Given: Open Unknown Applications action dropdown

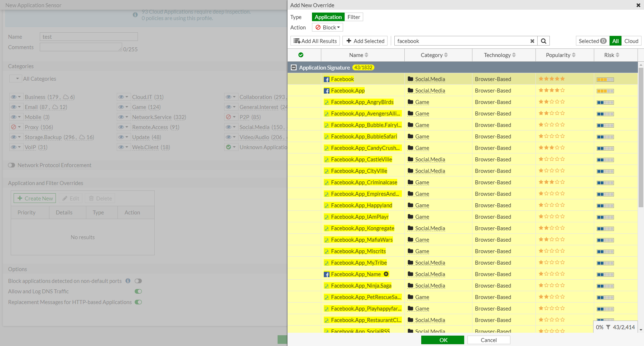Looking at the screenshot, I should tap(231, 147).
